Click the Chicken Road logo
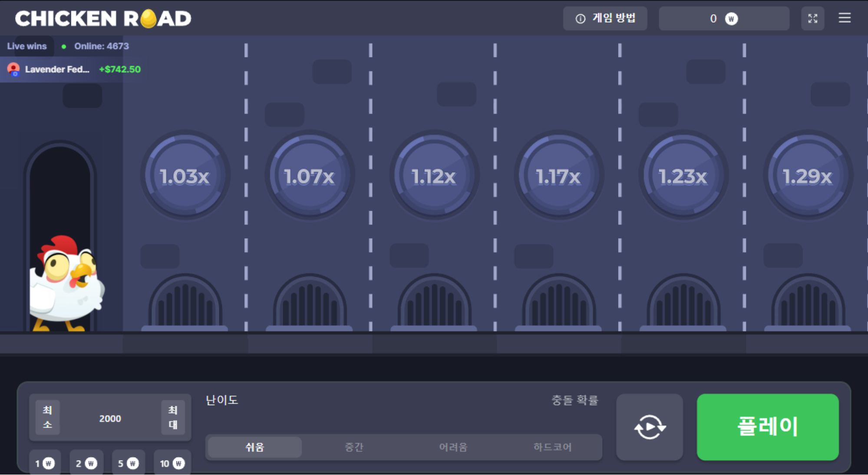868x475 pixels. [103, 18]
